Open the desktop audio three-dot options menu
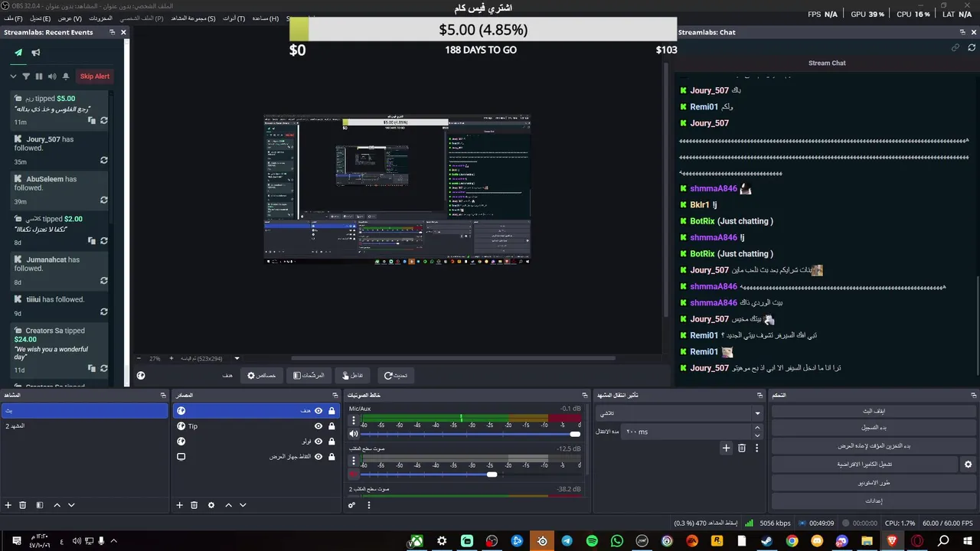The width and height of the screenshot is (980, 551). pyautogui.click(x=354, y=461)
